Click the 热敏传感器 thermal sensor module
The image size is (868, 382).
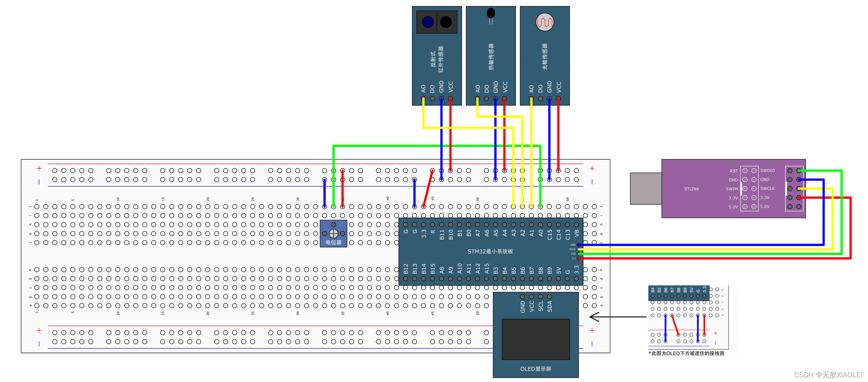click(x=491, y=55)
